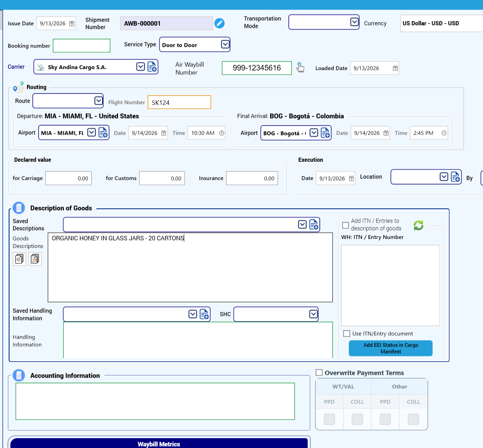Open the departure Date calendar picker
Viewport: 483px width, 448px height.
point(164,133)
